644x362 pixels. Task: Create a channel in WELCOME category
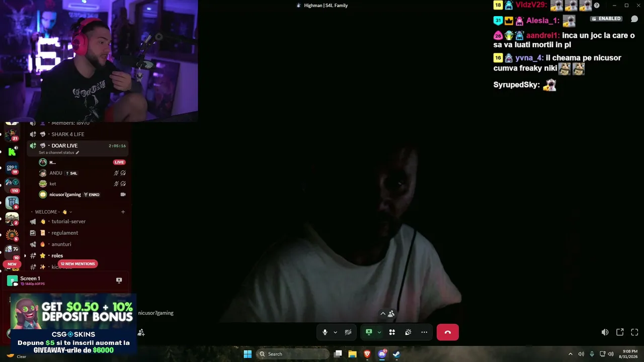(x=123, y=212)
